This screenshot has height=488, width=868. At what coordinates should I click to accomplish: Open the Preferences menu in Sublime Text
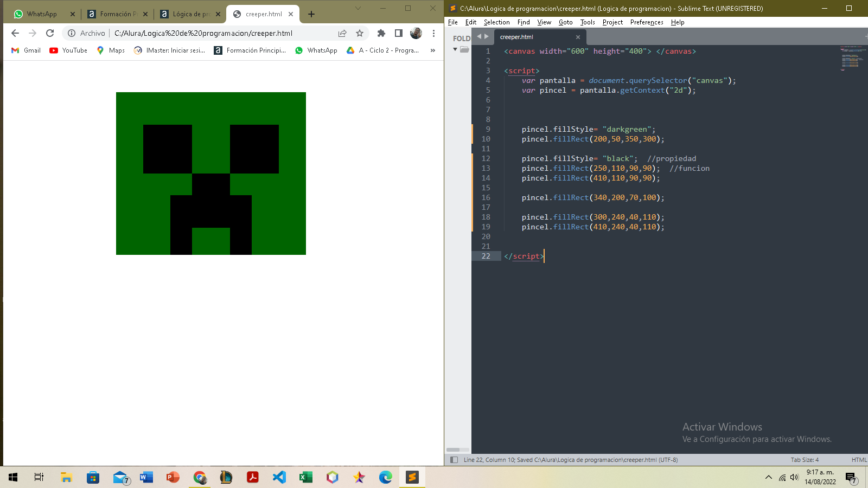[647, 22]
